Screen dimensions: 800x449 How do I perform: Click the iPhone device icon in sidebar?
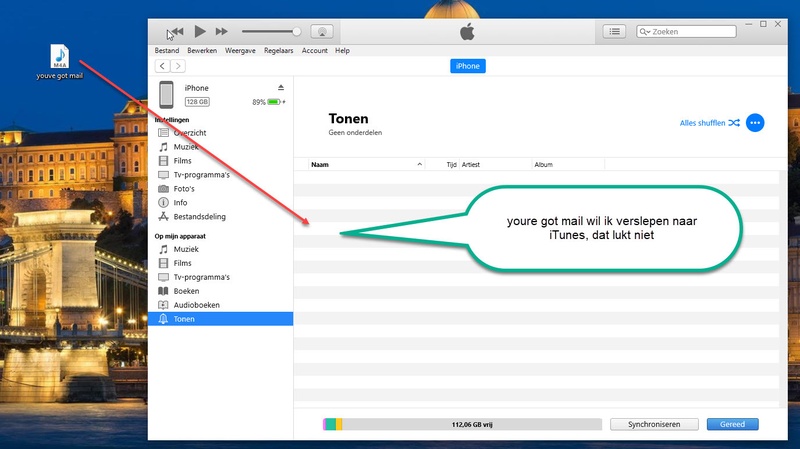[166, 95]
